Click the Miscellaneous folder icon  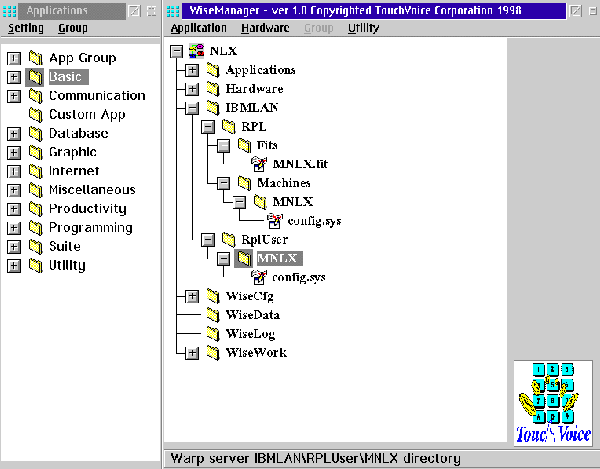(35, 190)
